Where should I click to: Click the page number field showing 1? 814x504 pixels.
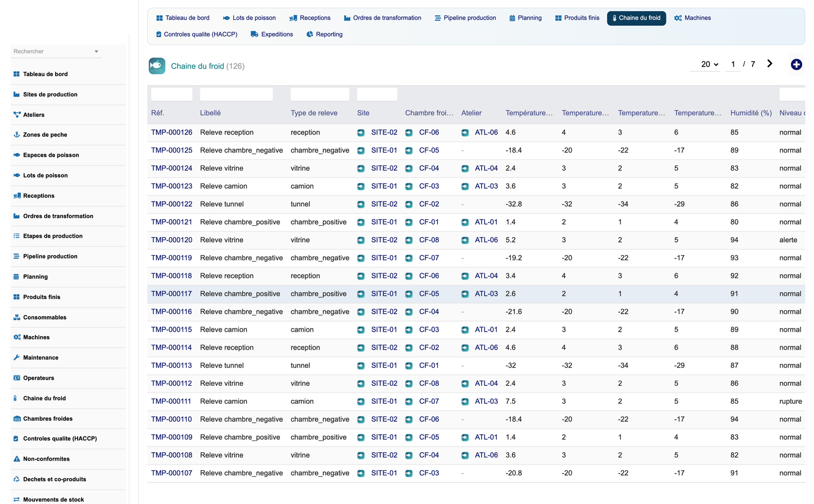click(733, 64)
